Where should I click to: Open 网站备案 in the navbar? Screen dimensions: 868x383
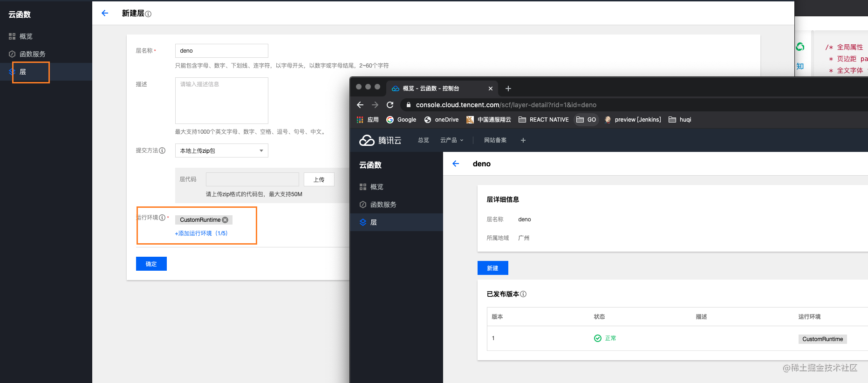click(x=495, y=140)
